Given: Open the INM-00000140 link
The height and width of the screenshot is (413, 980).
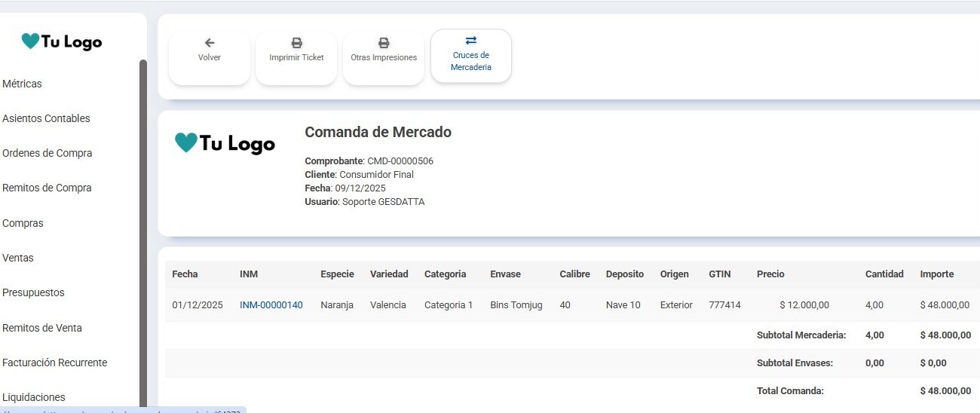Looking at the screenshot, I should pyautogui.click(x=271, y=305).
